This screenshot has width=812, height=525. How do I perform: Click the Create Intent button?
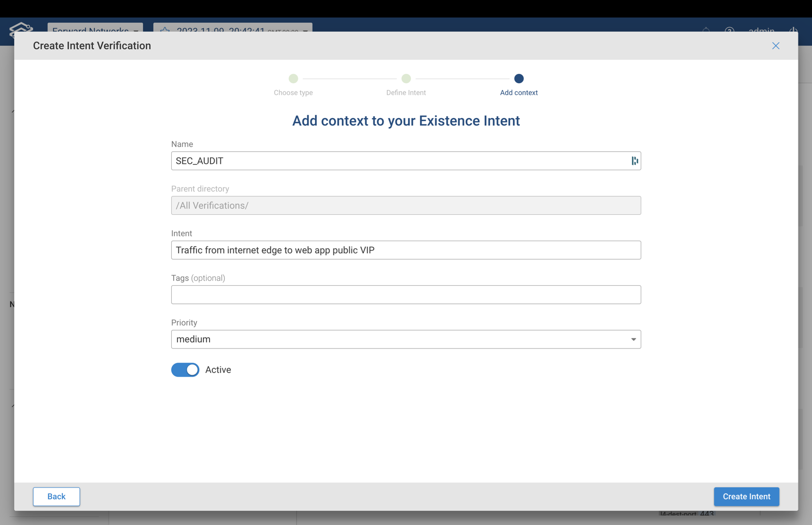(x=746, y=496)
